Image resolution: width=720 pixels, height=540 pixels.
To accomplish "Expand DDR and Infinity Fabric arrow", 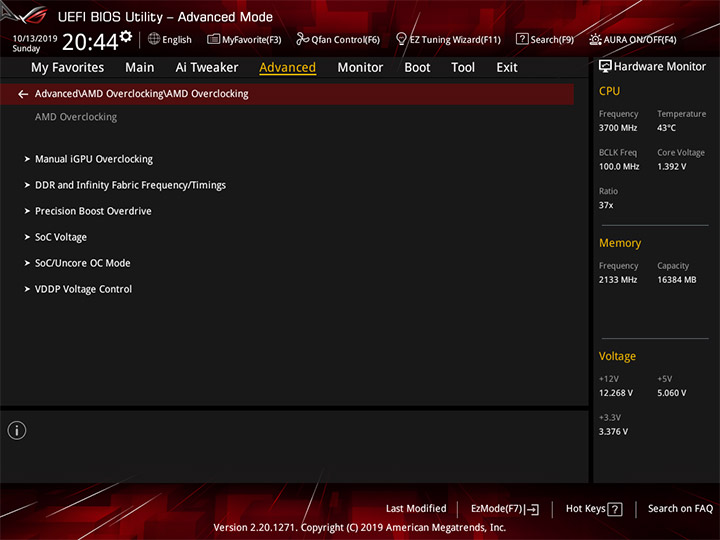I will point(27,185).
